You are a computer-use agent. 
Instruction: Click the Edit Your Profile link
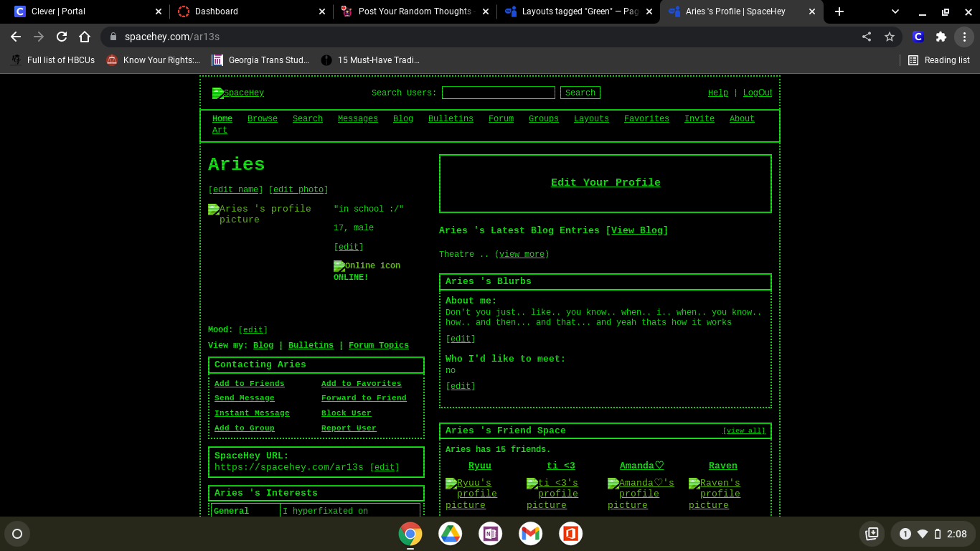point(606,183)
